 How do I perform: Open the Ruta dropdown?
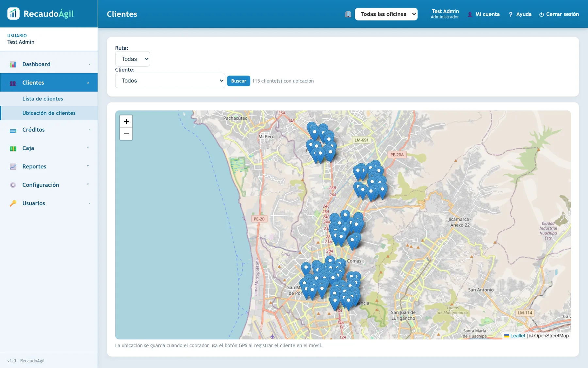tap(133, 59)
